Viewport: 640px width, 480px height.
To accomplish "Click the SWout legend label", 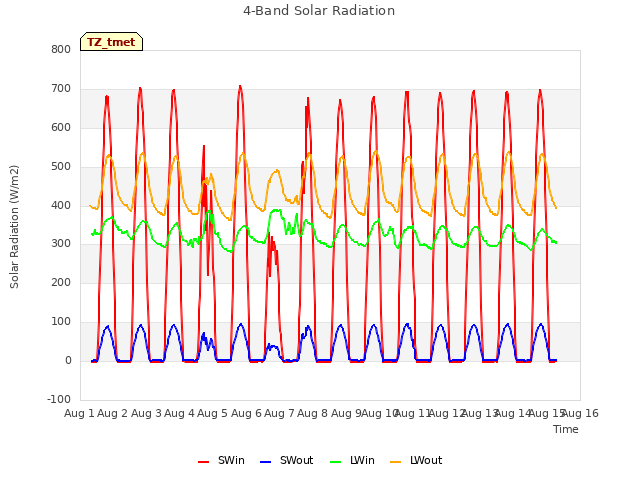I will click(296, 460).
